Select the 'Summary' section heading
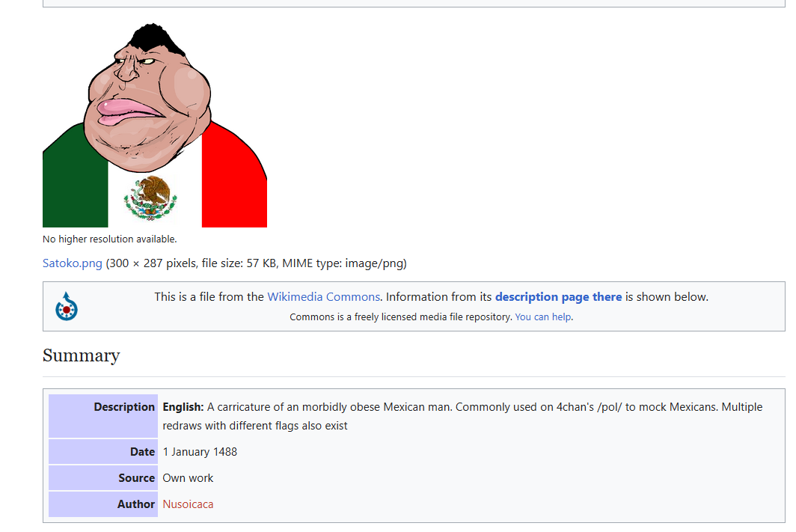Viewport: 796px width, 532px height. pyautogui.click(x=82, y=355)
